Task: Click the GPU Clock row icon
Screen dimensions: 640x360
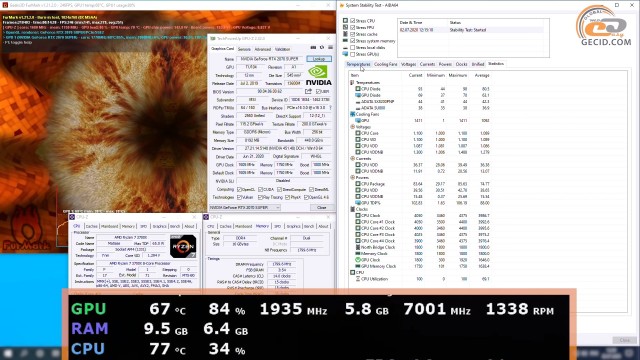Action: [x=358, y=260]
